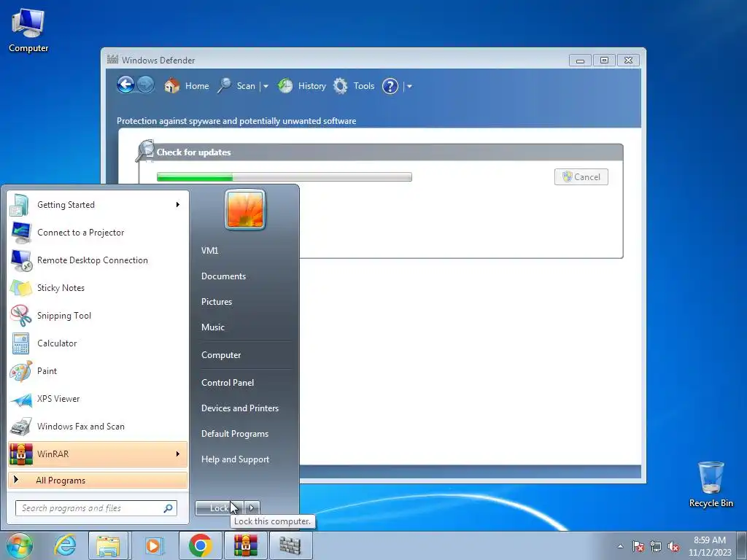Click the user account picture
Screen dimensions: 747x560
click(x=245, y=209)
